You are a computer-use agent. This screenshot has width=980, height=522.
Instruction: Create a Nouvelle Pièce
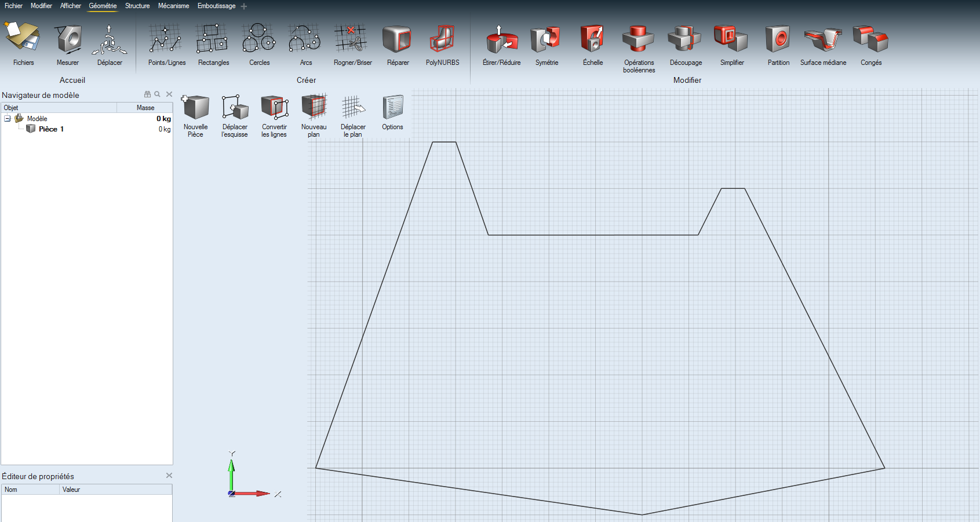tap(196, 108)
